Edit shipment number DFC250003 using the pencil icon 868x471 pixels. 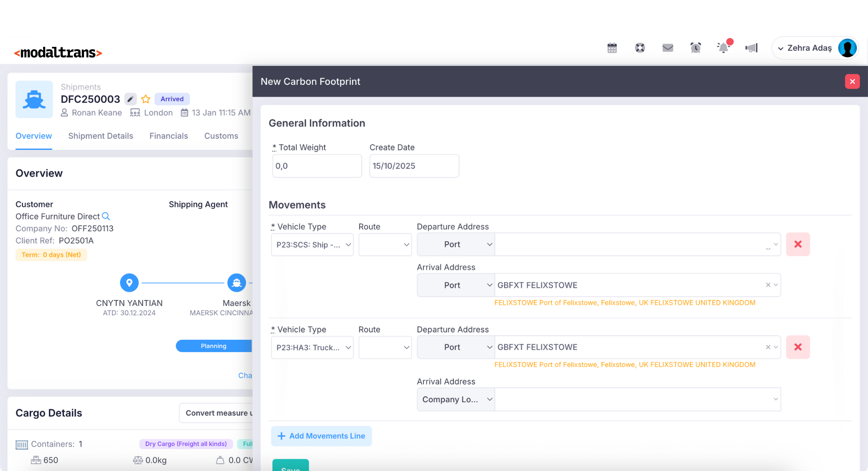tap(130, 99)
